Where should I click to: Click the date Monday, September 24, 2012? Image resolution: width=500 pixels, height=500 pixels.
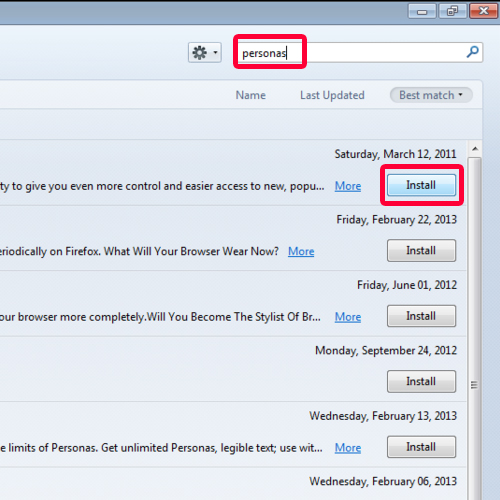click(x=386, y=351)
